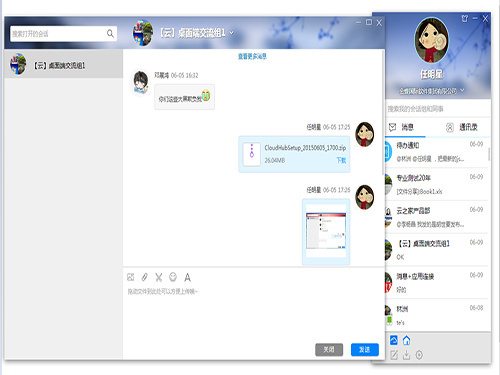Click the blue 发送 send button
This screenshot has height=375, width=500.
tap(365, 349)
